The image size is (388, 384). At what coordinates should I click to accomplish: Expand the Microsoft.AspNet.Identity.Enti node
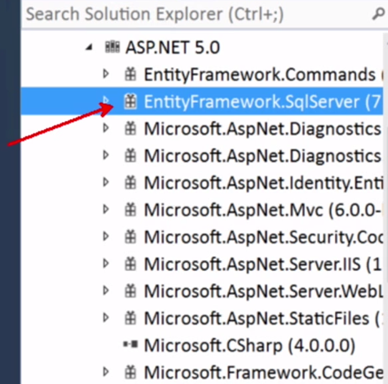click(106, 182)
